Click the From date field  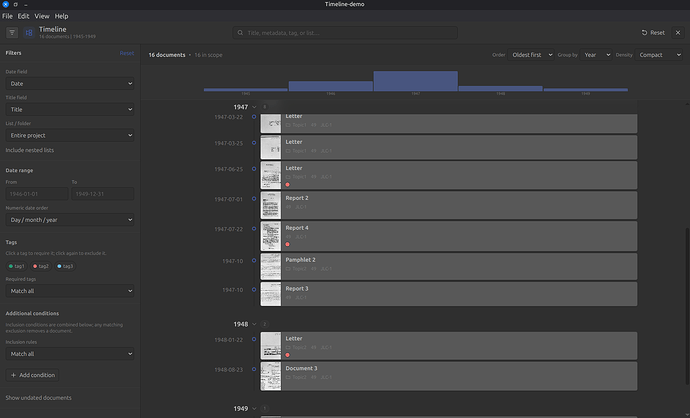click(37, 194)
